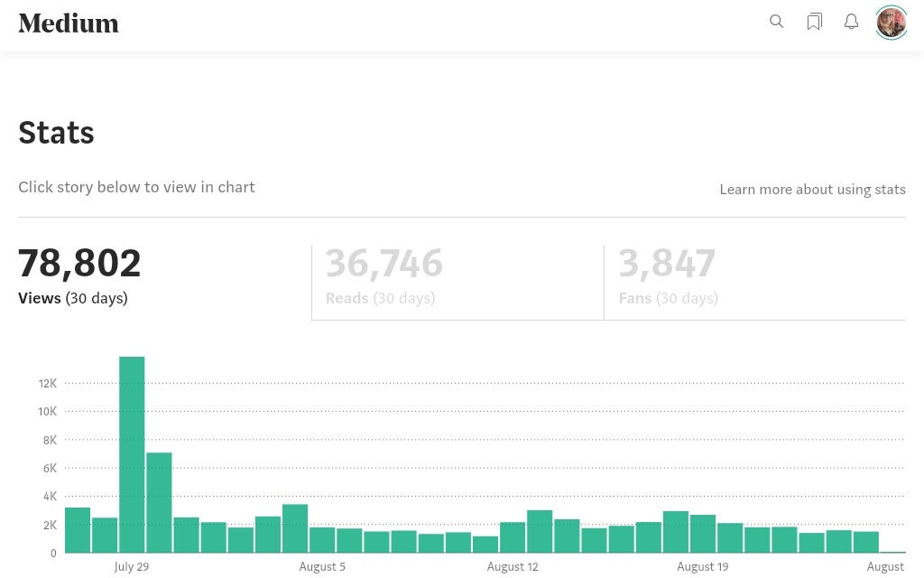Select the second-tallest bar near 7K

pos(159,502)
